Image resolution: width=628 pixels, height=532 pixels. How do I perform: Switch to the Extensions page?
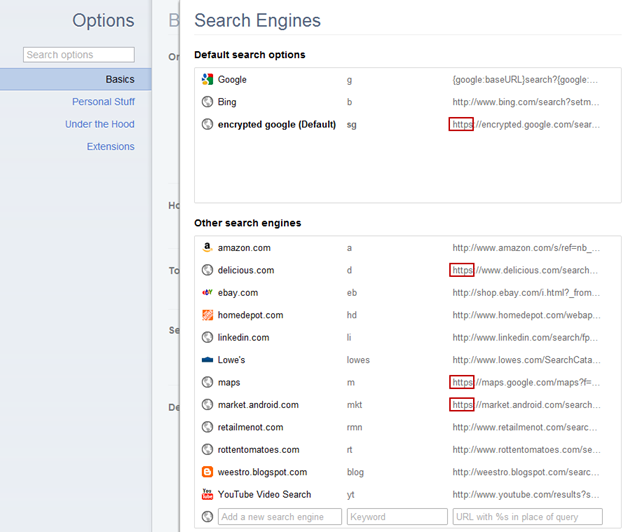click(110, 146)
